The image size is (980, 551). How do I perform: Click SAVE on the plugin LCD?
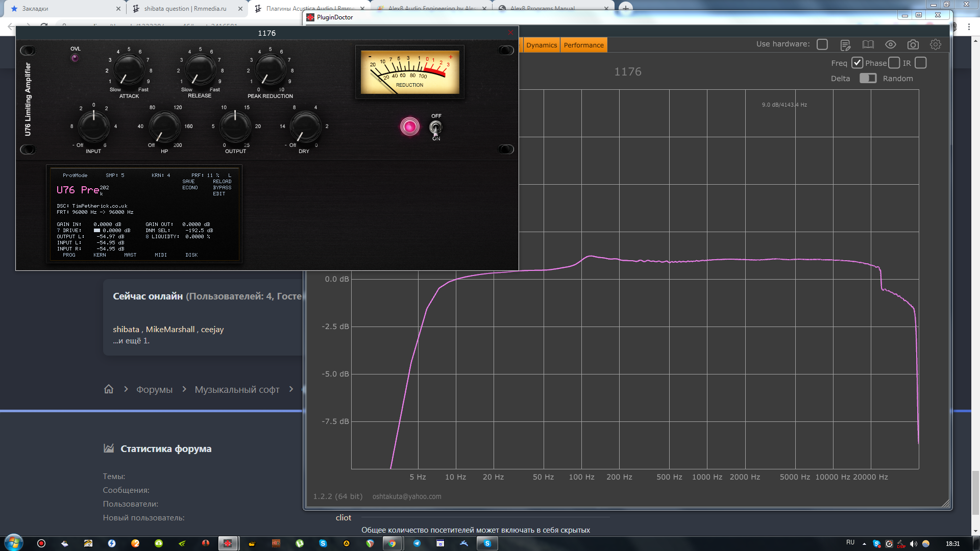188,182
